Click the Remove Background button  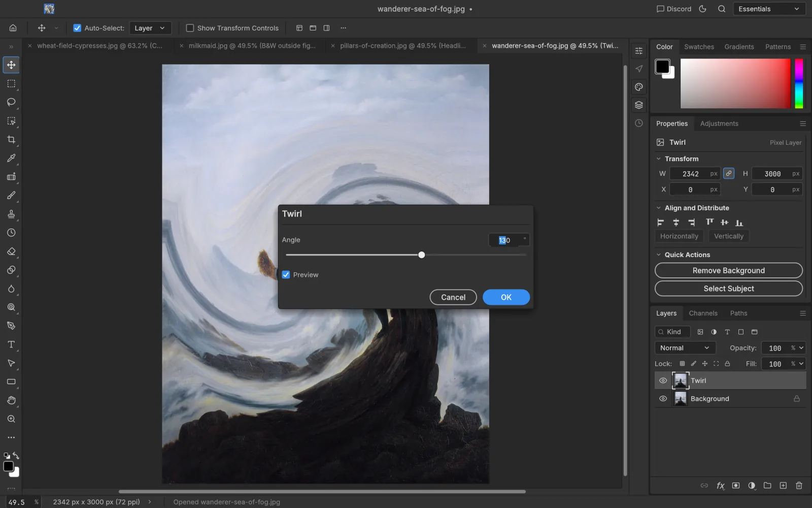pyautogui.click(x=729, y=270)
